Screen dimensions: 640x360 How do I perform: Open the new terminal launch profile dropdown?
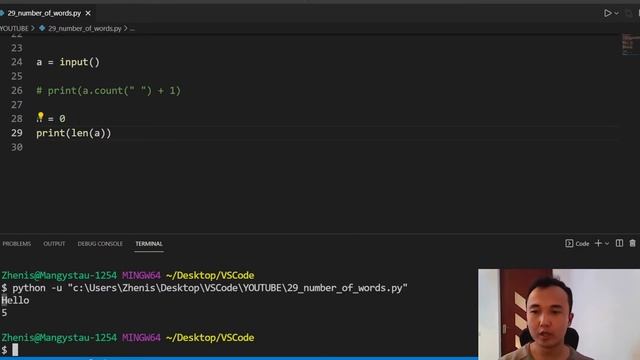click(607, 244)
